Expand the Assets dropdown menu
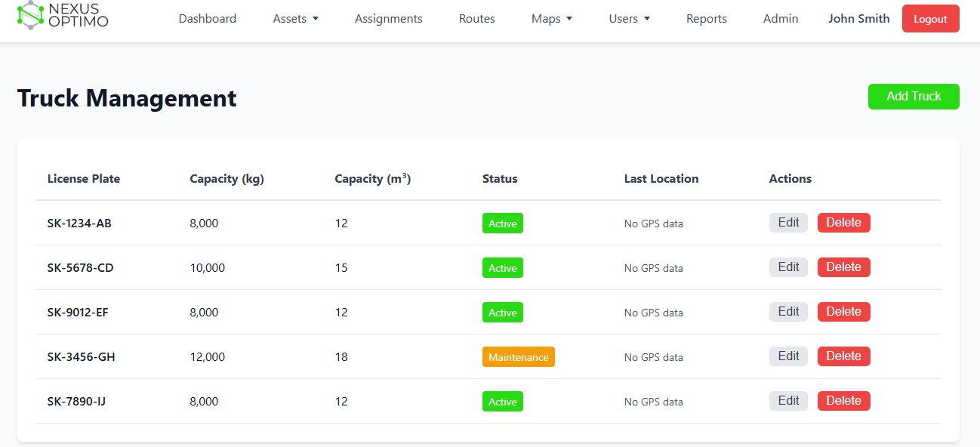The width and height of the screenshot is (980, 447). (x=296, y=19)
